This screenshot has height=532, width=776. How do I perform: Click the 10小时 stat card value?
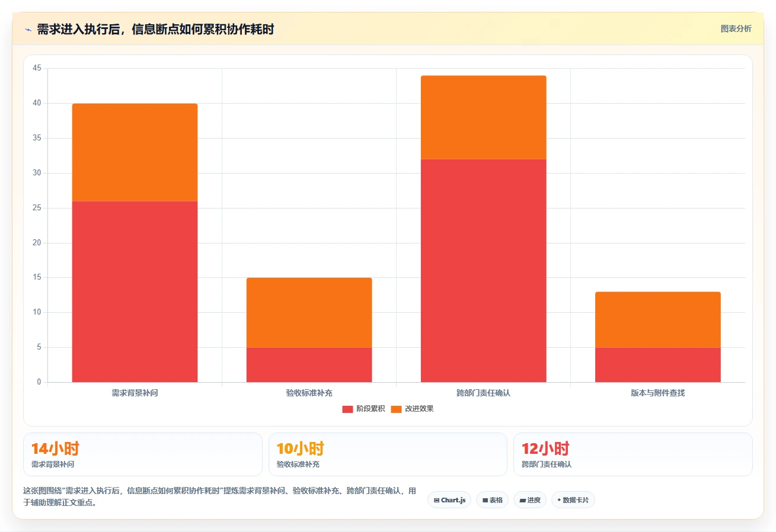[x=301, y=448]
